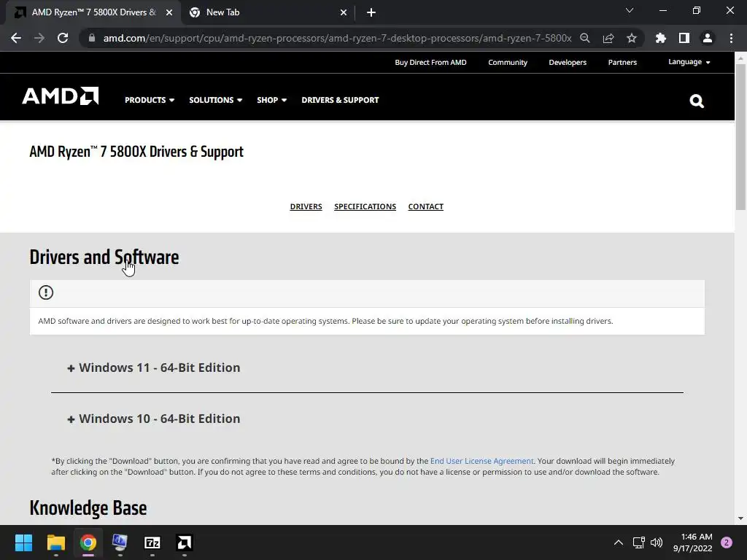This screenshot has width=747, height=560.
Task: Open a new tab with plus button
Action: click(371, 12)
